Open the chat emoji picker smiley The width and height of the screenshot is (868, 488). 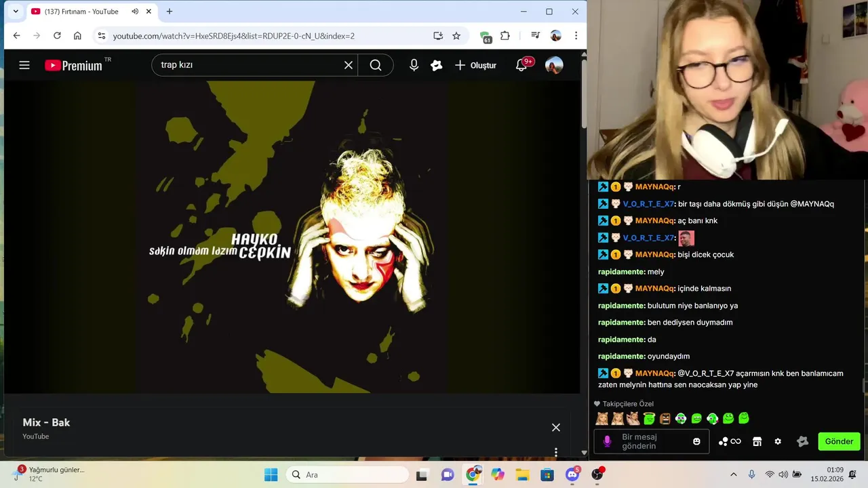(x=696, y=441)
